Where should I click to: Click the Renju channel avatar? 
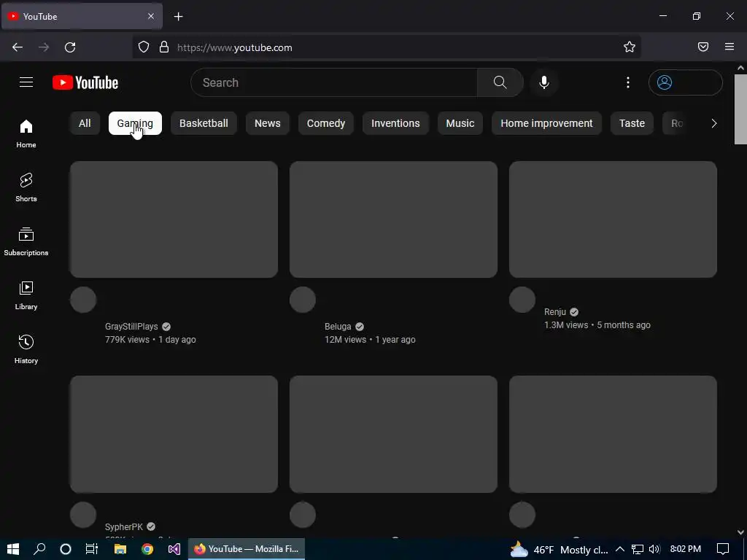522,300
